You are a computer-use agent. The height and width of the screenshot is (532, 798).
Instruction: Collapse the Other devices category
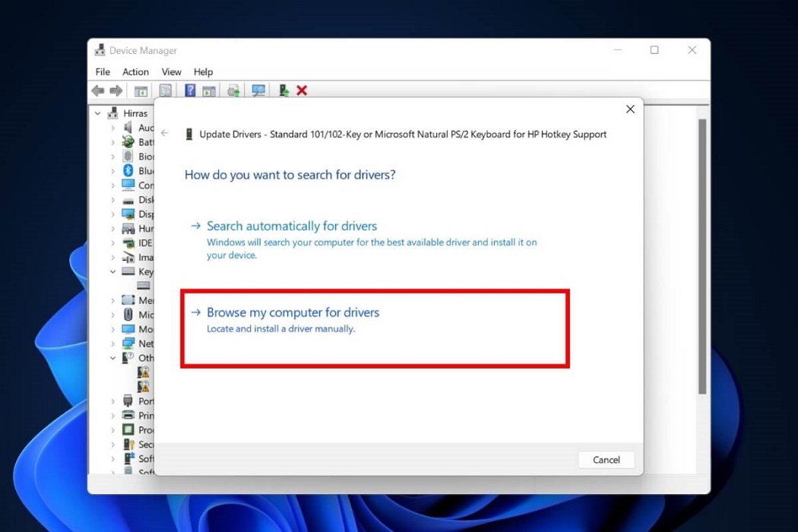point(112,358)
